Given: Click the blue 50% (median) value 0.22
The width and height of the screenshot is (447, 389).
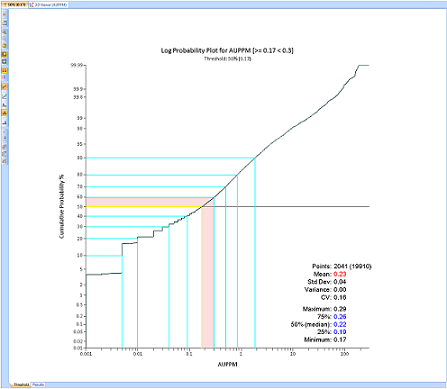Looking at the screenshot, I should click(340, 324).
